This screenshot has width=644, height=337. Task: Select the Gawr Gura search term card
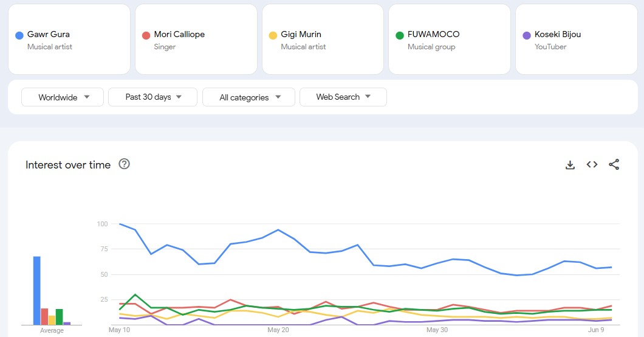pos(69,40)
